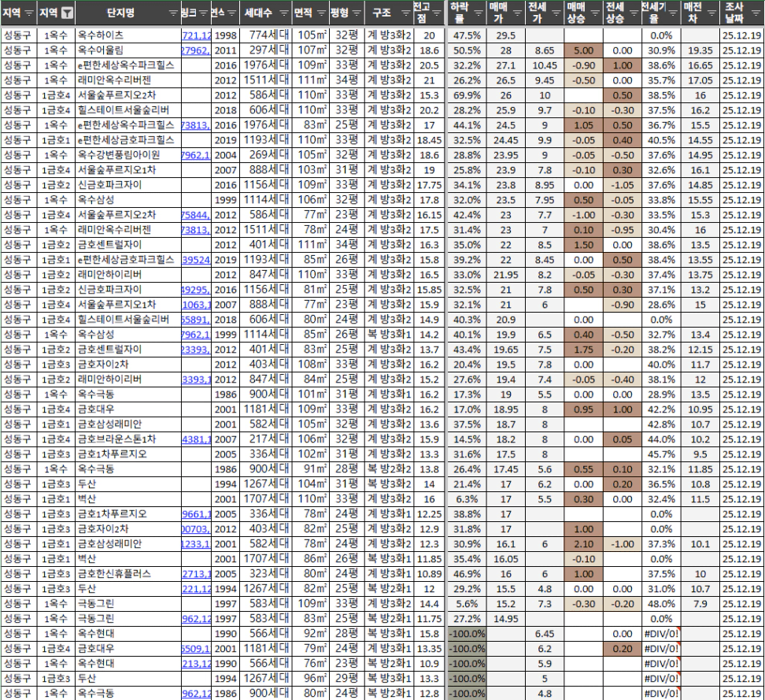Open the link in the 옥수하이츠 row
765x700 pixels.
(x=196, y=35)
